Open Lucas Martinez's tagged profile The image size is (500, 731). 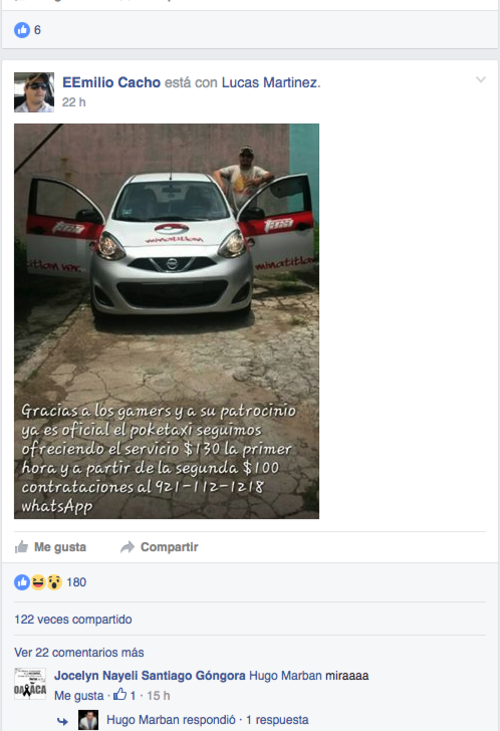pyautogui.click(x=269, y=83)
